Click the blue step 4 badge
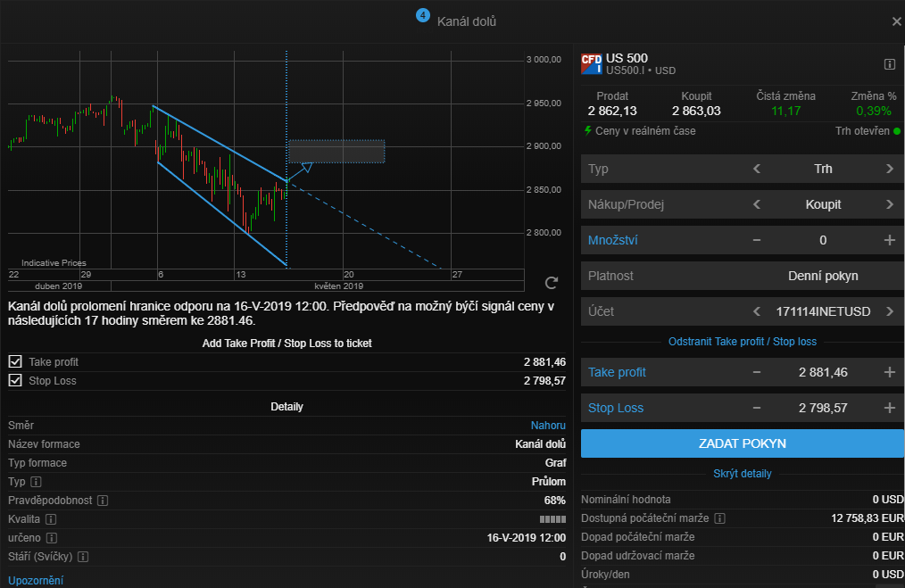 click(423, 15)
